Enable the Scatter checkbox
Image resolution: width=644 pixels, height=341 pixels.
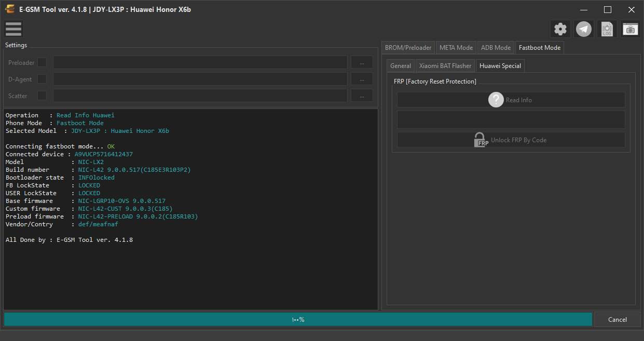(x=42, y=96)
